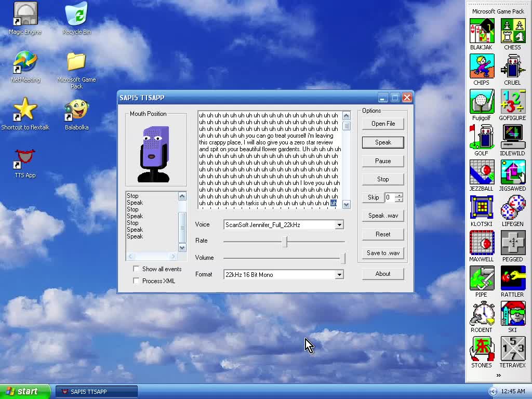
Task: Open the BLAKJAK game icon
Action: [x=482, y=35]
